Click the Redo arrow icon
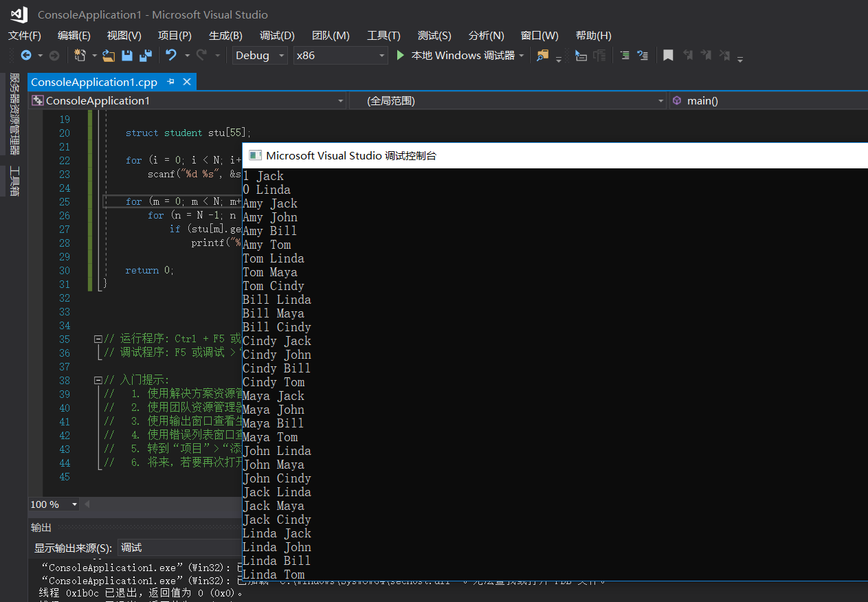 pyautogui.click(x=202, y=56)
